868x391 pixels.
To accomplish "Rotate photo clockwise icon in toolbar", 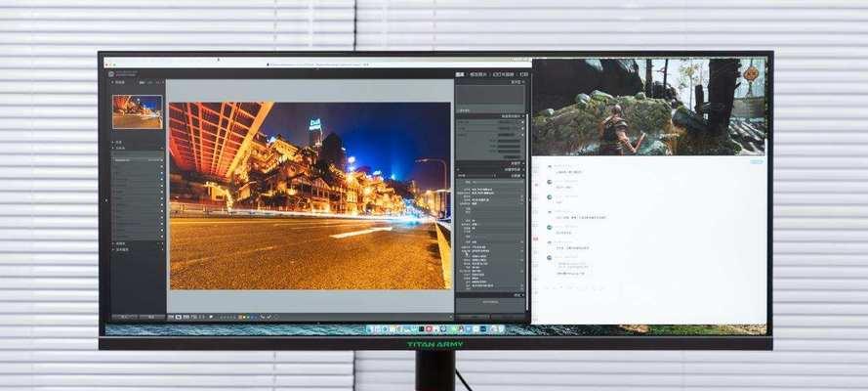I will [269, 317].
